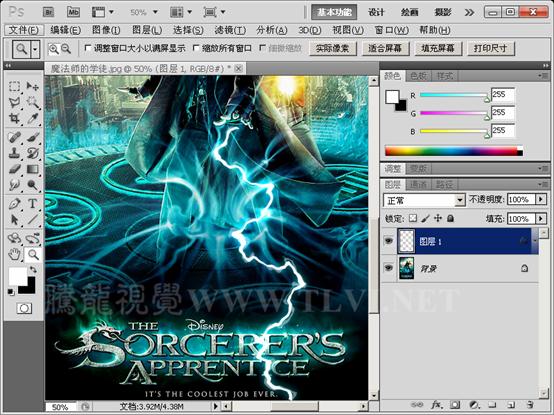Hide the 背景 layer visibility eye
Image resolution: width=554 pixels, height=415 pixels.
pyautogui.click(x=389, y=268)
